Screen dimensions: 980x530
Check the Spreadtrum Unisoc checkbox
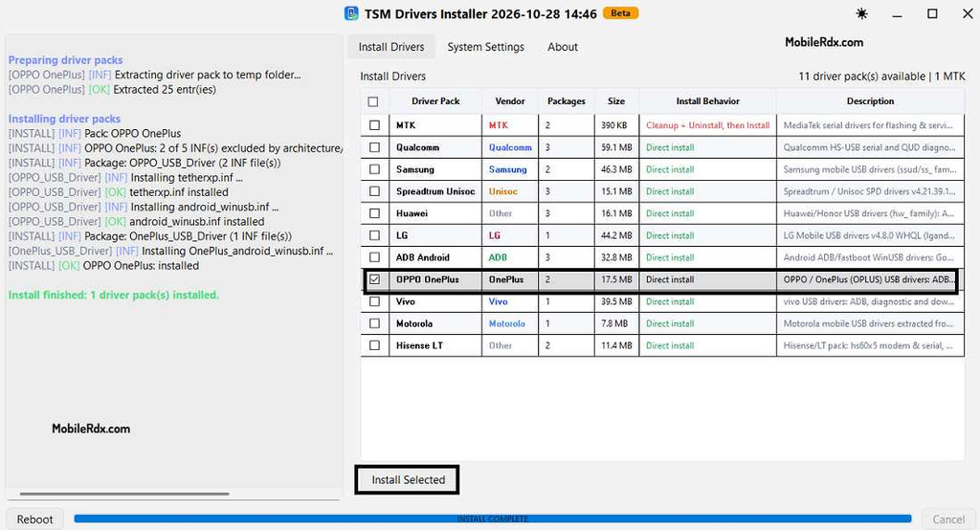(374, 191)
